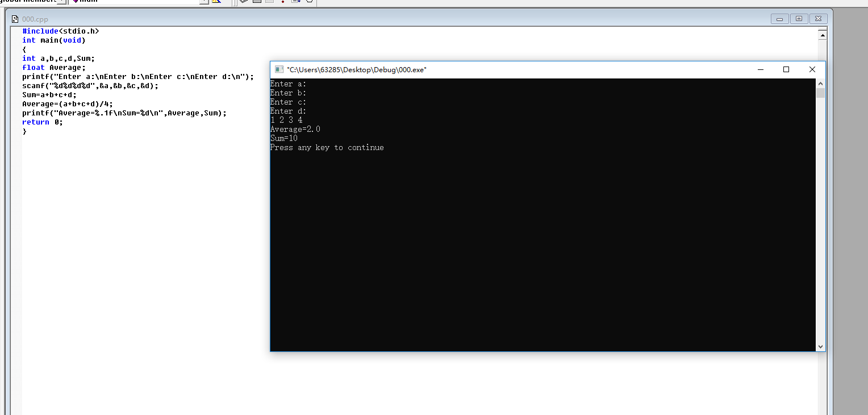Click the console scrollbar up arrow
The height and width of the screenshot is (415, 868).
820,83
